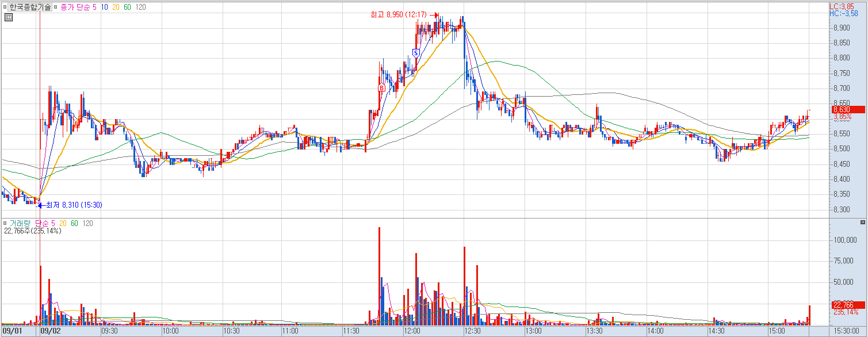Select the green 60 price moving average legend
This screenshot has width=868, height=337.
(x=127, y=7)
